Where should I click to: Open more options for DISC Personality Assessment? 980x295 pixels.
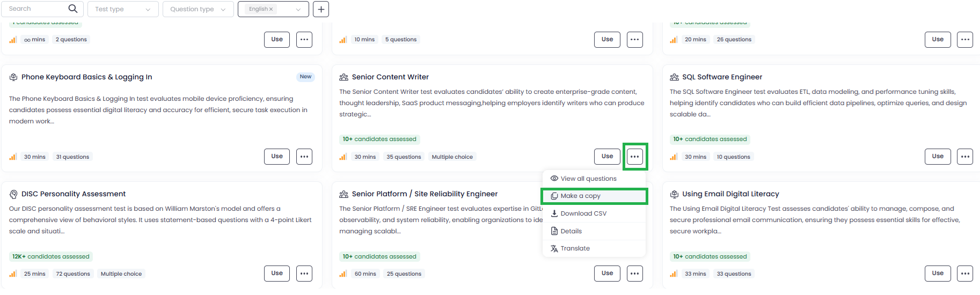304,274
